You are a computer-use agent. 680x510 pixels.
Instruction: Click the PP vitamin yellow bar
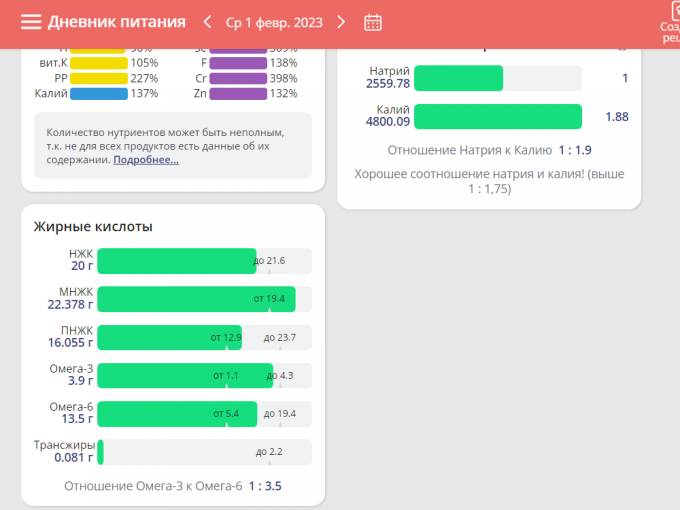pyautogui.click(x=99, y=78)
